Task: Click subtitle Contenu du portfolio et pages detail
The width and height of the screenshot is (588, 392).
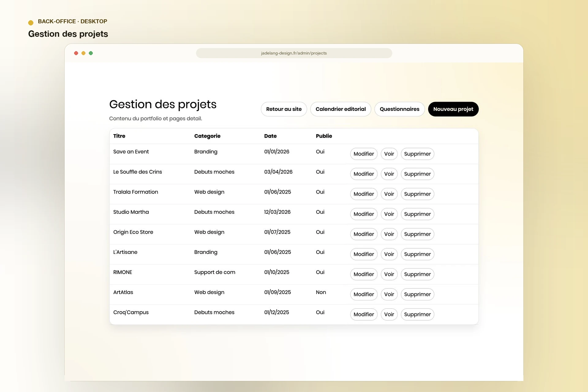Action: pyautogui.click(x=156, y=119)
